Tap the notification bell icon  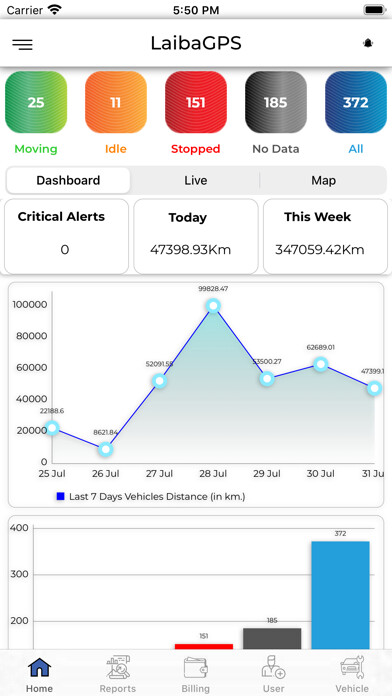point(368,43)
